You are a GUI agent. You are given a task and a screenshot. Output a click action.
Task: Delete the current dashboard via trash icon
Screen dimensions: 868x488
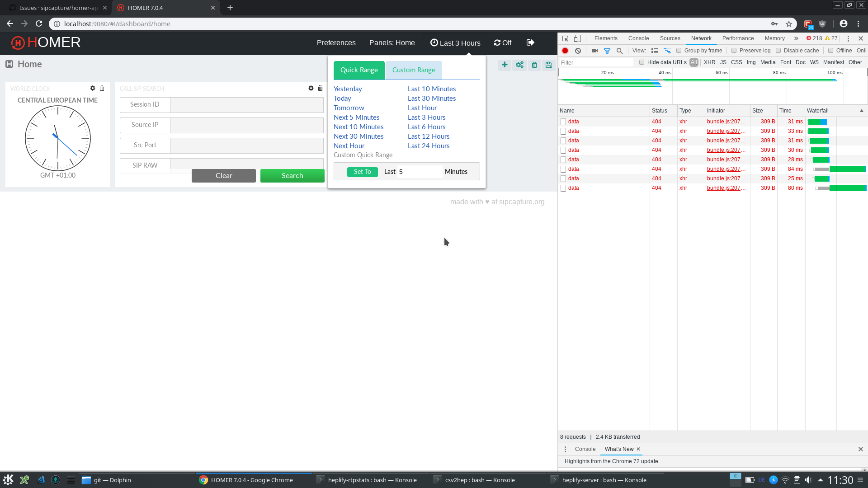coord(534,65)
